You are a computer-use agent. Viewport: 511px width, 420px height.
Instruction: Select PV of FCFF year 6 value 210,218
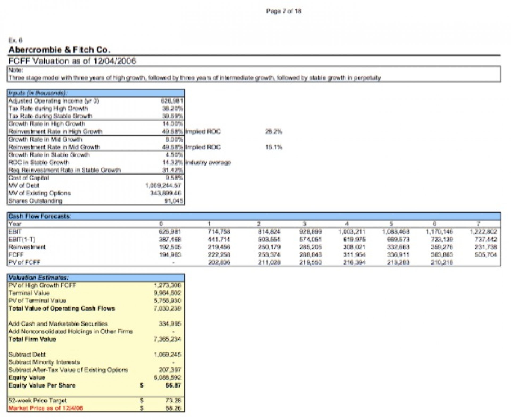pyautogui.click(x=442, y=262)
